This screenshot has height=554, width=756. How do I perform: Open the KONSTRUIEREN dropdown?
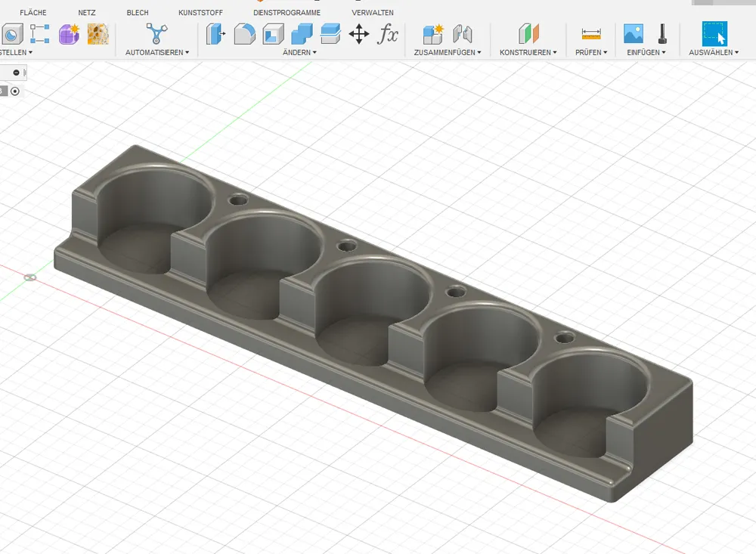pyautogui.click(x=528, y=53)
